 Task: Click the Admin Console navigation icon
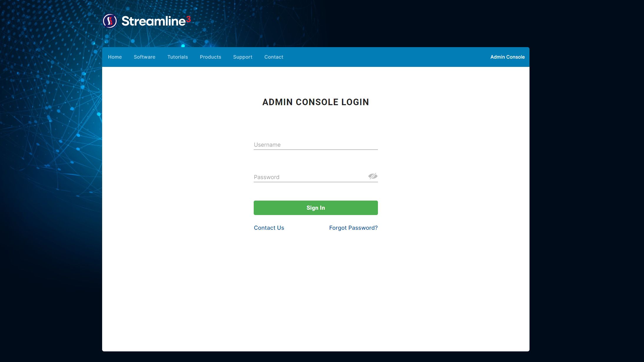pyautogui.click(x=507, y=57)
